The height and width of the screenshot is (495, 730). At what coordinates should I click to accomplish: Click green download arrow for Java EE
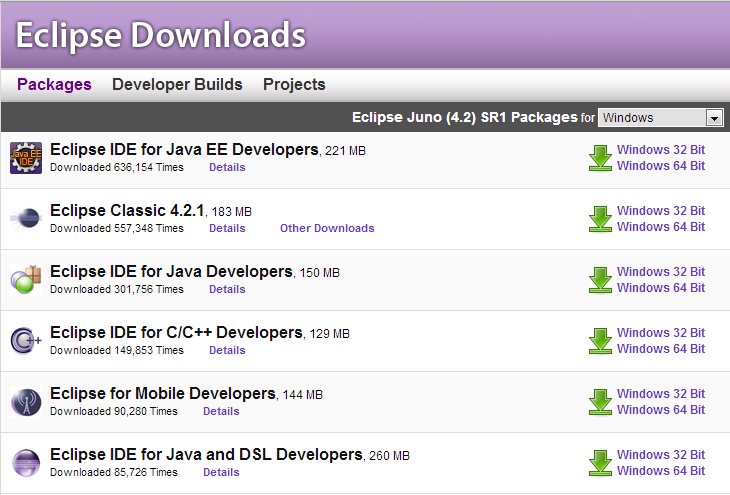(x=600, y=158)
